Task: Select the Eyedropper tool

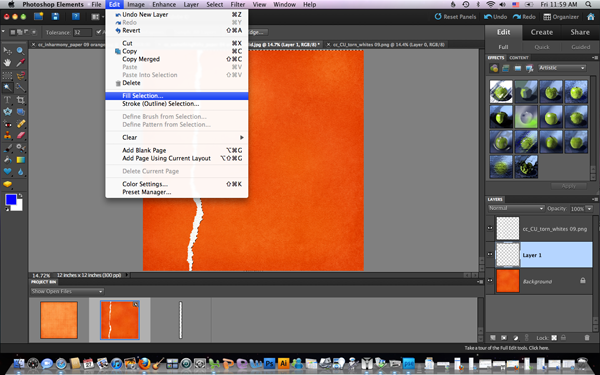Action: (21, 63)
